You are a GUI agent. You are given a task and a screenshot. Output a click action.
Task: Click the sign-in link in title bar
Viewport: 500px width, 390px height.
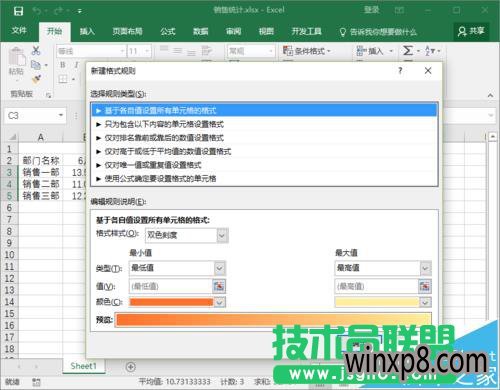tap(372, 10)
